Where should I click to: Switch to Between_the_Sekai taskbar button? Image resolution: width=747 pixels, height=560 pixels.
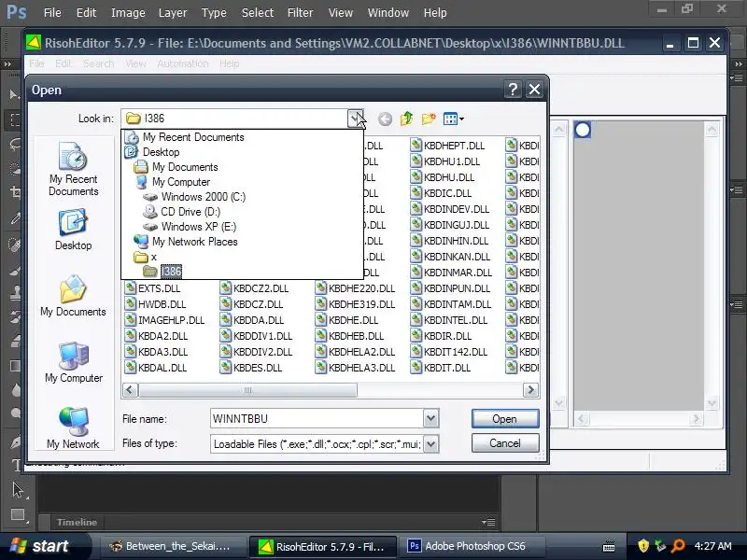point(172,546)
